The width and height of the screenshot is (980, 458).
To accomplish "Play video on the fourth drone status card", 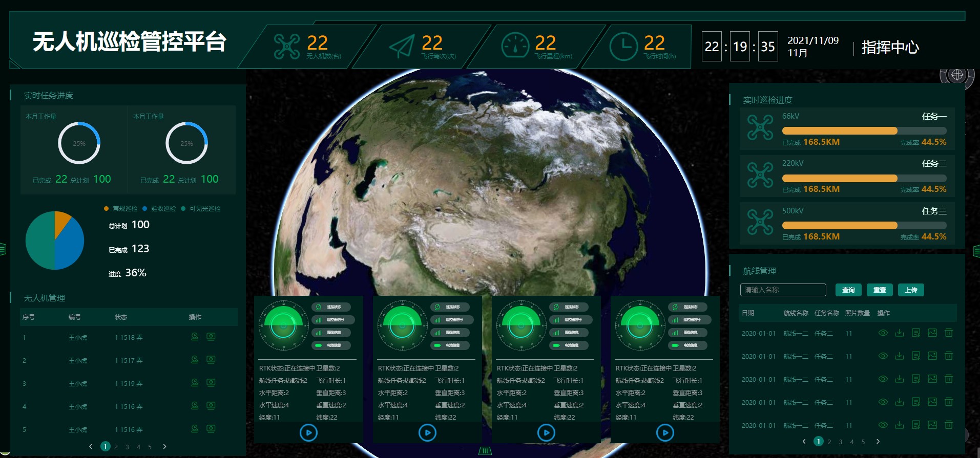I will [x=665, y=433].
